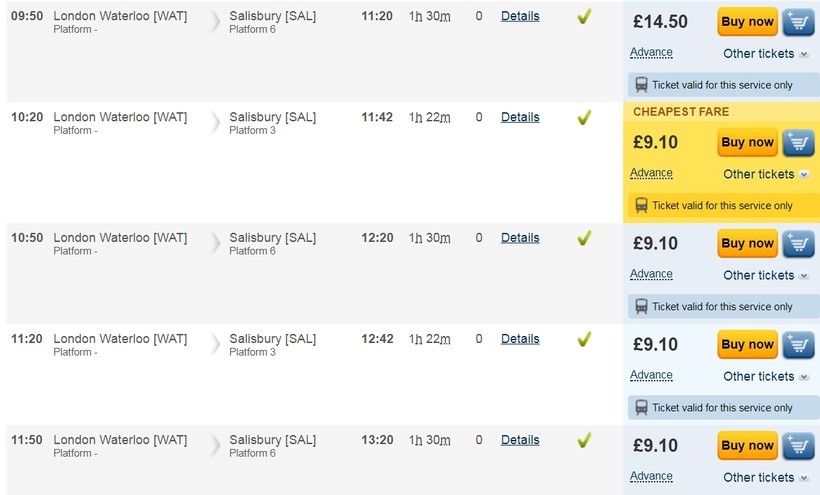Buy the cheapest fare 10:20 ticket
The width and height of the screenshot is (820, 495).
click(747, 143)
